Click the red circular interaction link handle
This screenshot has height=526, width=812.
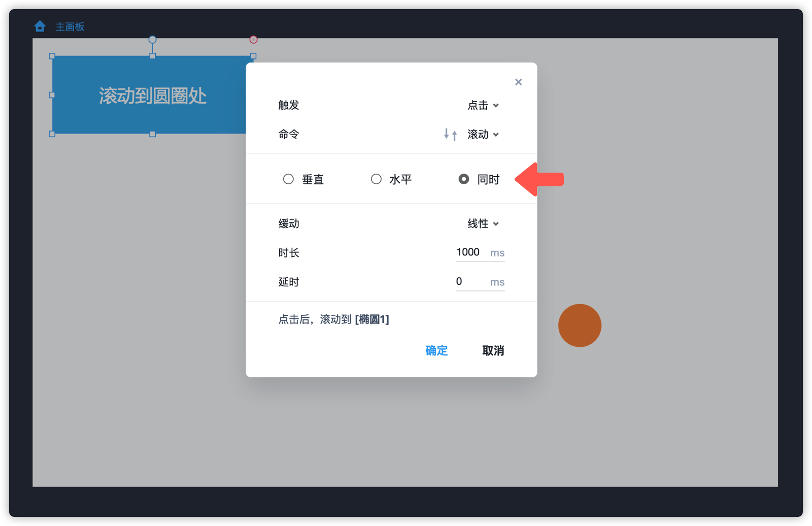[253, 40]
